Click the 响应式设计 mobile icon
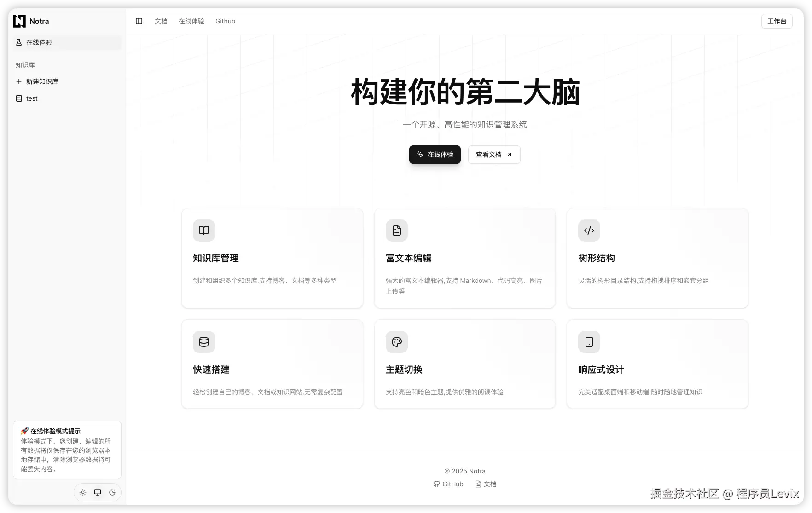The height and width of the screenshot is (513, 812). 589,342
